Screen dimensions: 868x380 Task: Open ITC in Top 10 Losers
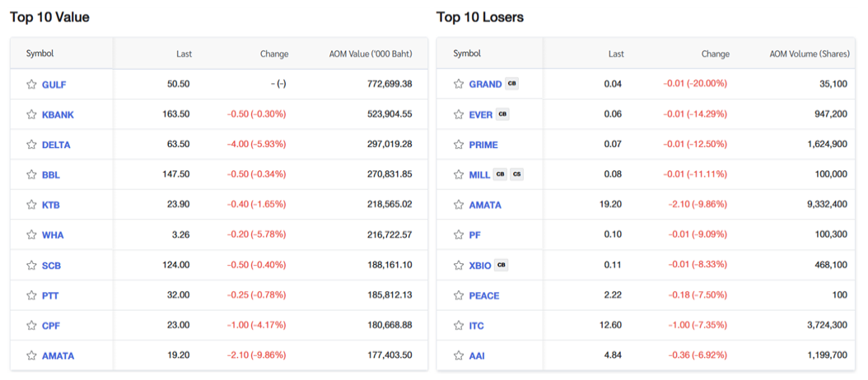point(477,326)
